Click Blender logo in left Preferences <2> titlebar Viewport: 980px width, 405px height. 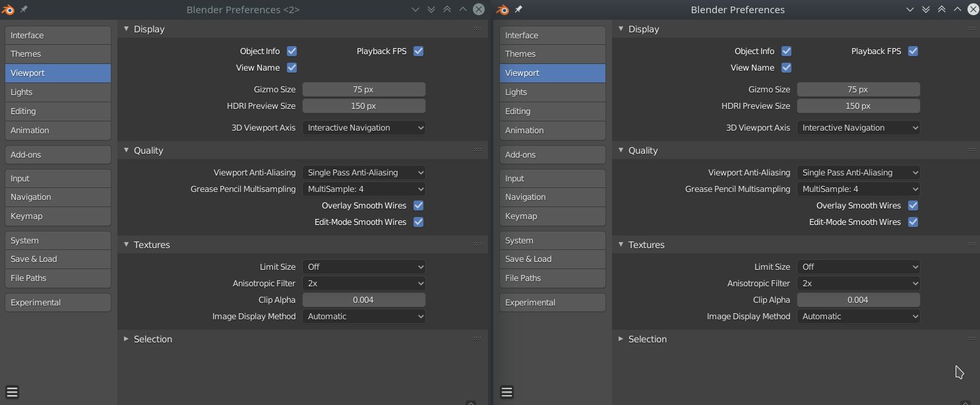8,9
